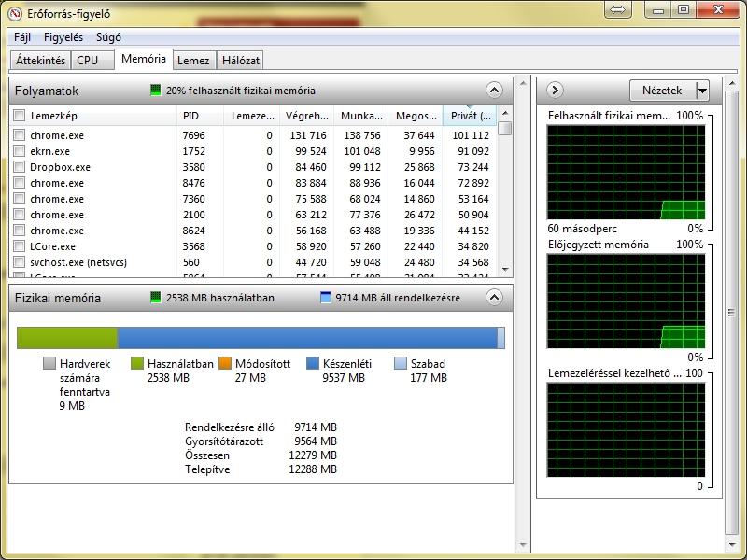Sort by the Megos... column header
The width and height of the screenshot is (747, 560).
416,116
